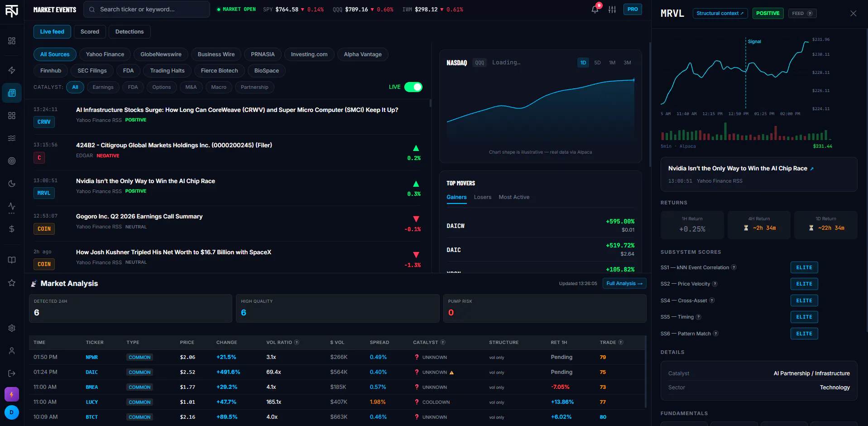Image resolution: width=868 pixels, height=426 pixels.
Task: Click the MRVL ticker tag in feed
Action: coord(44,193)
